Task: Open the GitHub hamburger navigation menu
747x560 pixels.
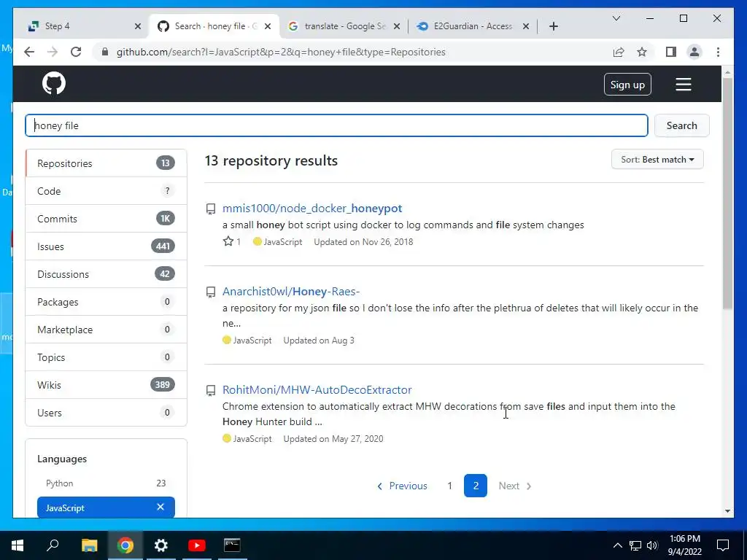Action: coord(683,85)
